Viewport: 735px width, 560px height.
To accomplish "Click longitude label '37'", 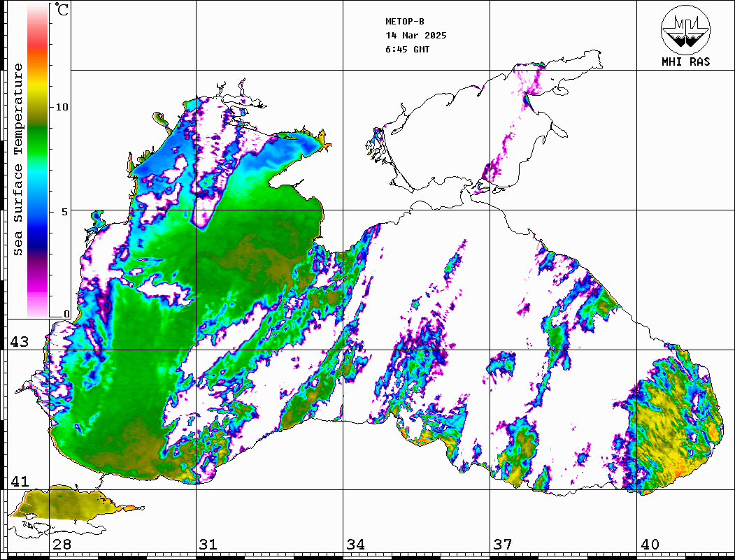I will point(503,544).
